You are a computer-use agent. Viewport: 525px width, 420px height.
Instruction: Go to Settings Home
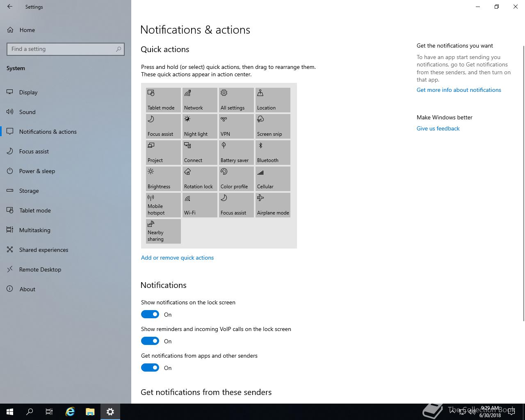pyautogui.click(x=66, y=30)
